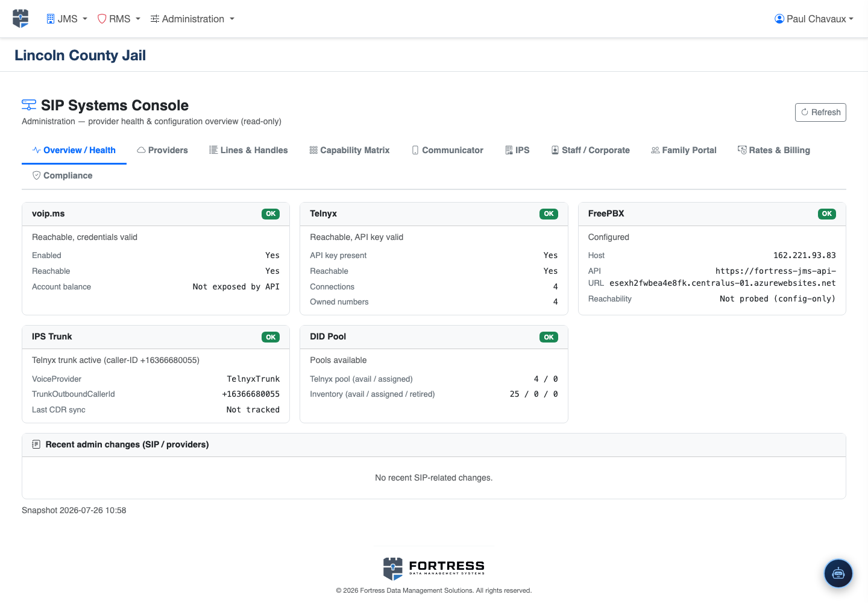Click the RMS shield icon
Viewport: 868px width, 603px height.
coord(102,19)
